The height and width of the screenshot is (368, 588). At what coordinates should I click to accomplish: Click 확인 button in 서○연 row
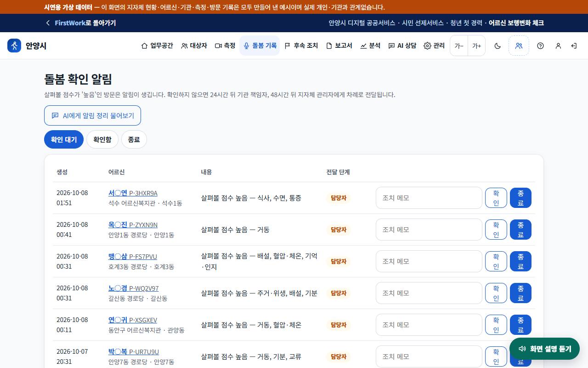tap(496, 198)
